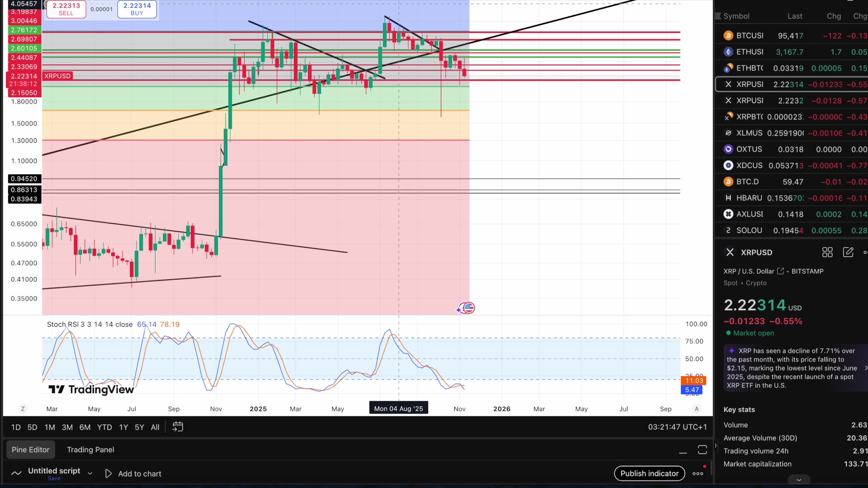The height and width of the screenshot is (488, 868).
Task: Click the US economic event flag marker
Action: coord(469,308)
